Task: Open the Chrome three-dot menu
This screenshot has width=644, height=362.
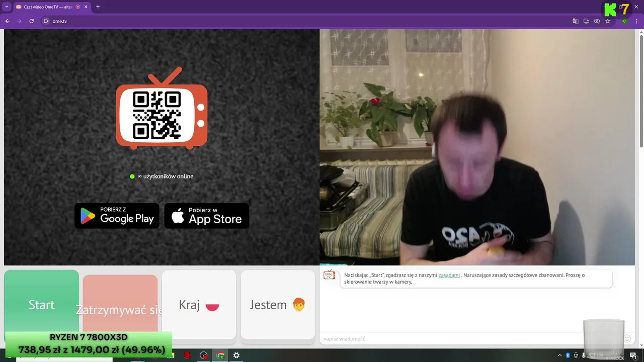Action: point(636,21)
